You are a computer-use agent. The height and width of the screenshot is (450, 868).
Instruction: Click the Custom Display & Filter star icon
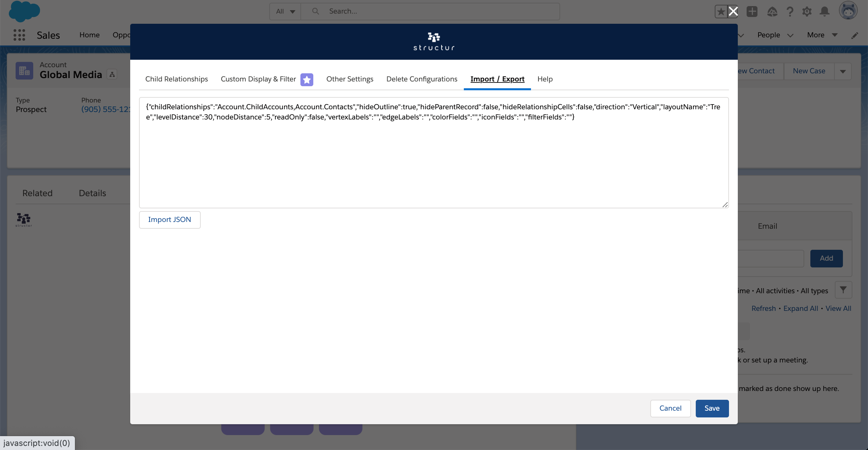[307, 79]
